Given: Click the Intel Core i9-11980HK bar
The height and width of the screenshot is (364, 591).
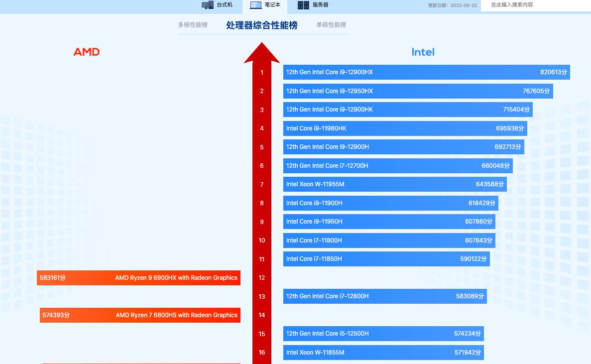Looking at the screenshot, I should (x=404, y=128).
